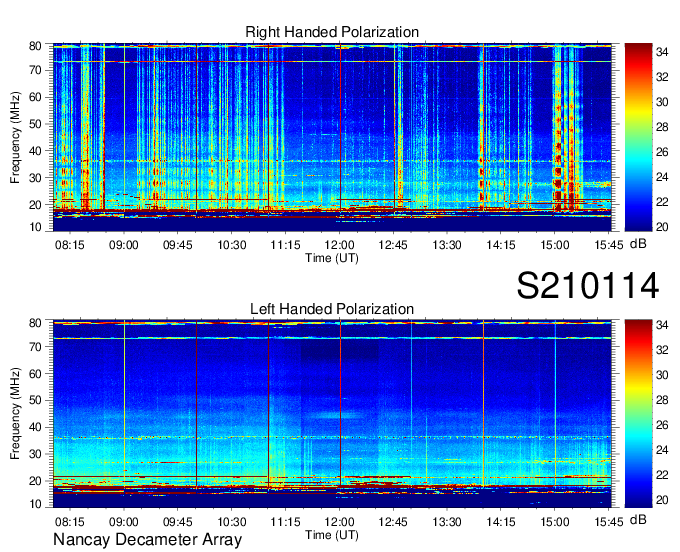The image size is (680, 552).
Task: Click the 50 MHz tick on the top plot
Action: tap(35, 124)
